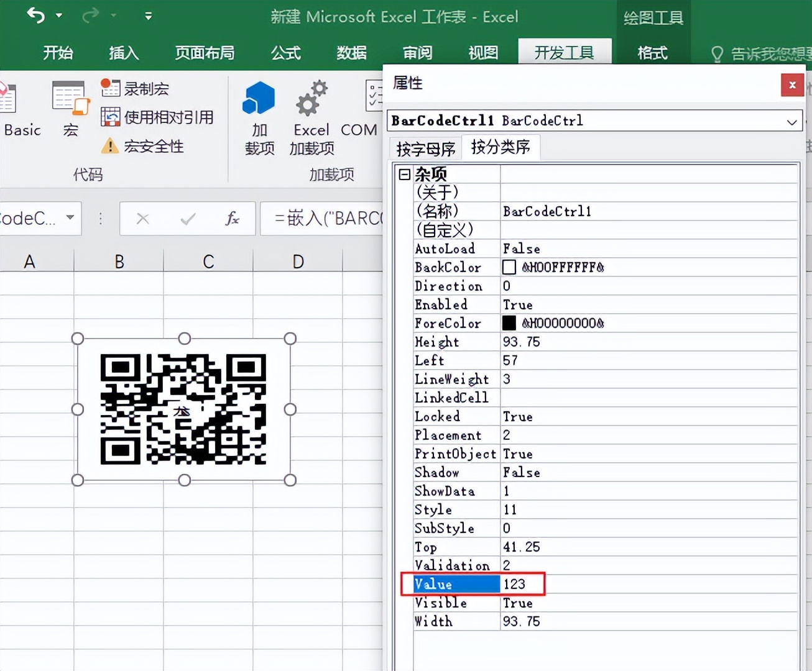Click the BackColor white color swatch
The height and width of the screenshot is (671, 812).
[x=509, y=267]
